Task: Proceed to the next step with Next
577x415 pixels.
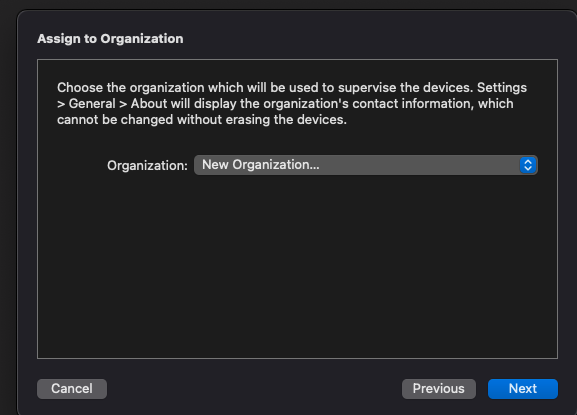Action: click(x=523, y=389)
